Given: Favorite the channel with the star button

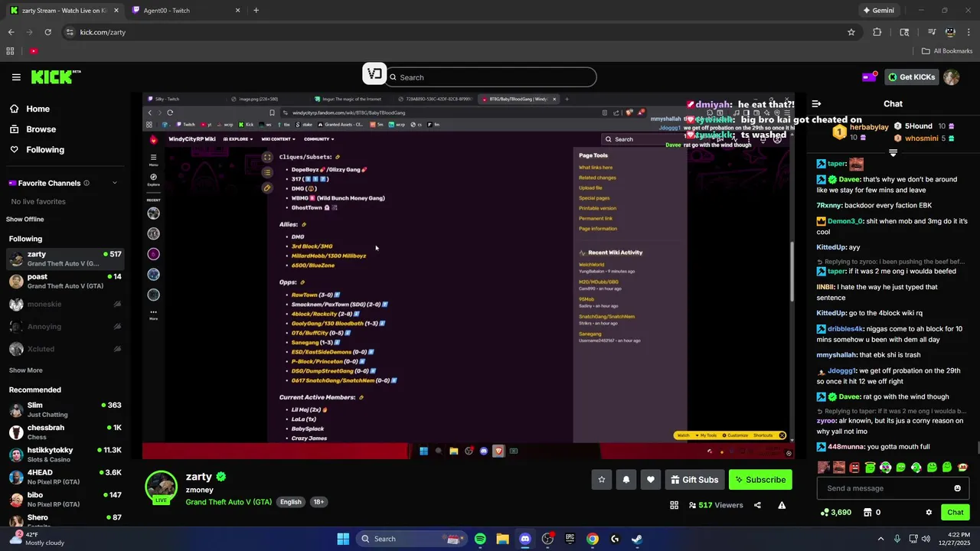Looking at the screenshot, I should pos(602,480).
